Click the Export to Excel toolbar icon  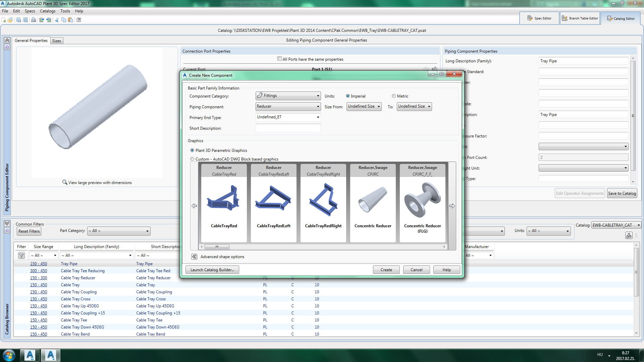[42, 20]
